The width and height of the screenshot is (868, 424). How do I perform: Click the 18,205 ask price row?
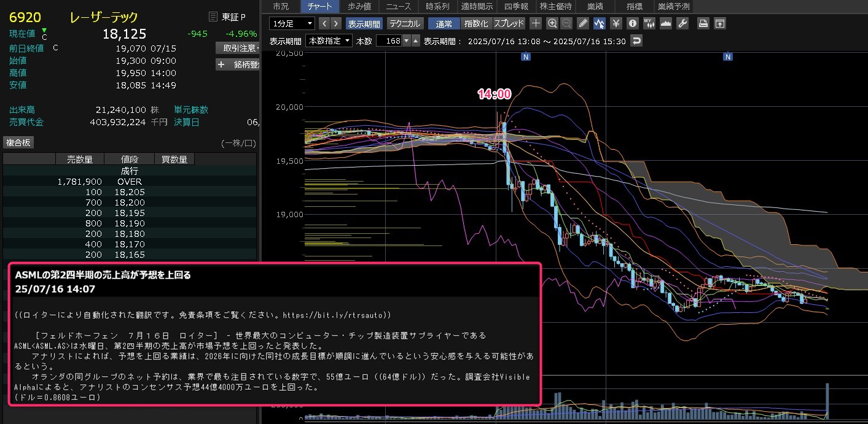click(130, 192)
